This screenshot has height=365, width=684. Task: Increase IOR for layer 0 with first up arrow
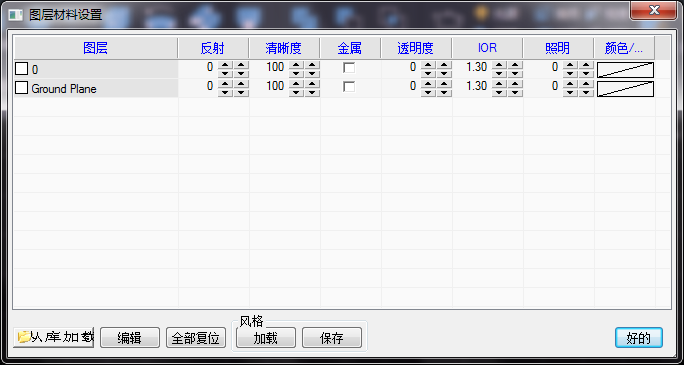(x=499, y=65)
